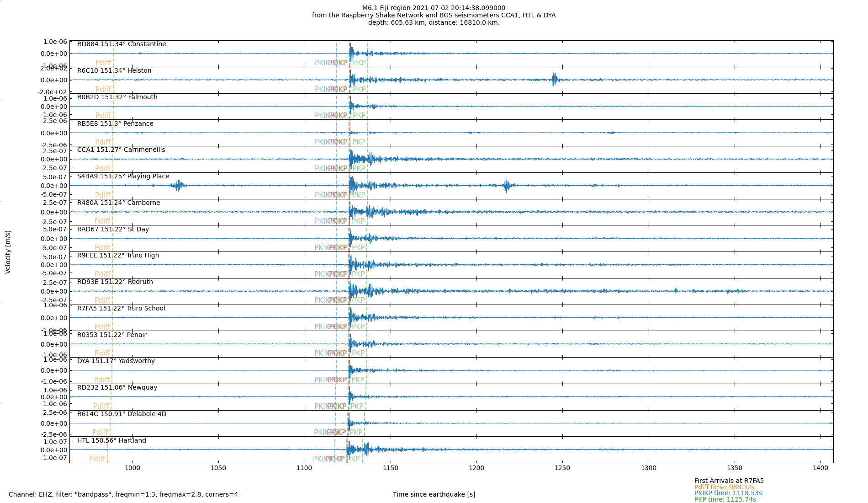Click the "RD232 151.06° Newquay" station label
This screenshot has width=868, height=503.
[117, 387]
